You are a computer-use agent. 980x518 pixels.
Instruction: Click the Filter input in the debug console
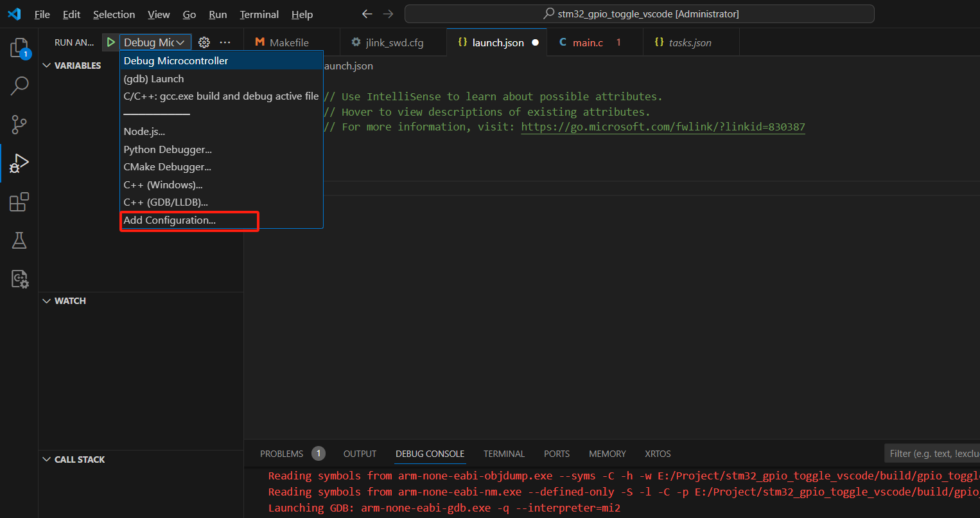(932, 452)
